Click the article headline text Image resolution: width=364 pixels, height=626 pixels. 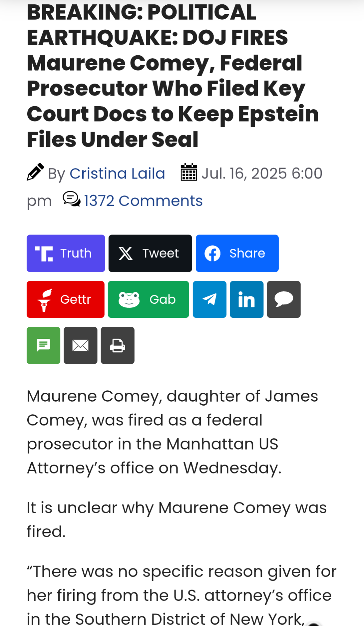(x=173, y=76)
